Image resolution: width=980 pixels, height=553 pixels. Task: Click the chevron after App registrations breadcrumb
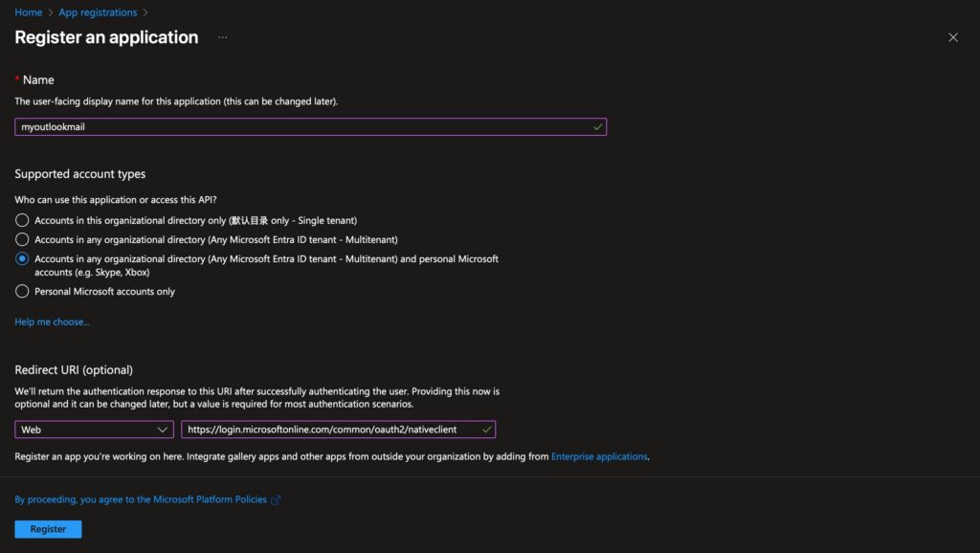click(x=145, y=12)
